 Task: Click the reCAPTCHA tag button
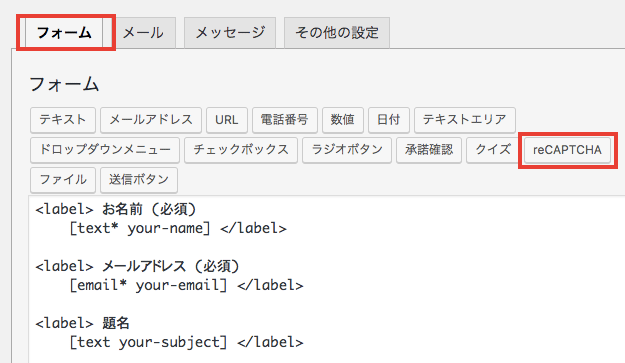[x=568, y=150]
